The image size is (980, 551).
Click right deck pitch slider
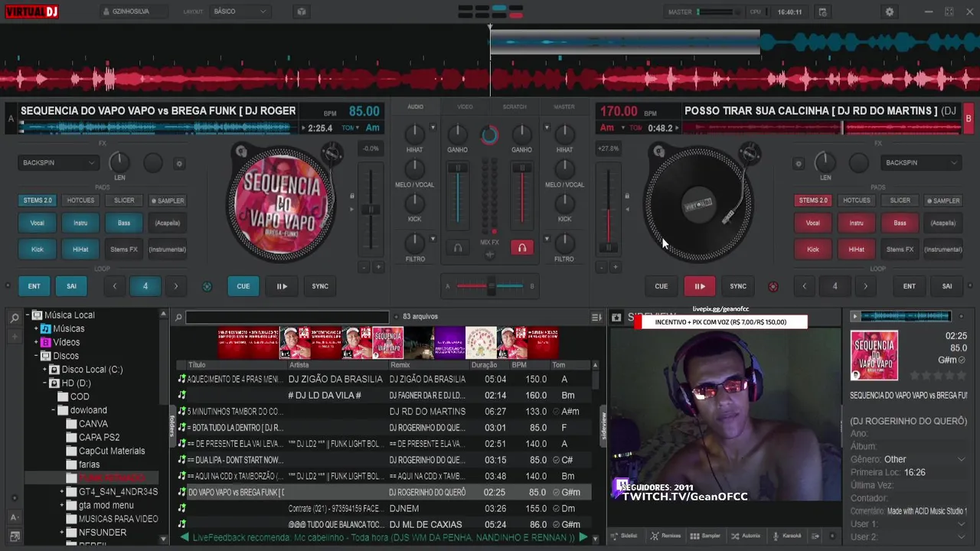(x=609, y=208)
